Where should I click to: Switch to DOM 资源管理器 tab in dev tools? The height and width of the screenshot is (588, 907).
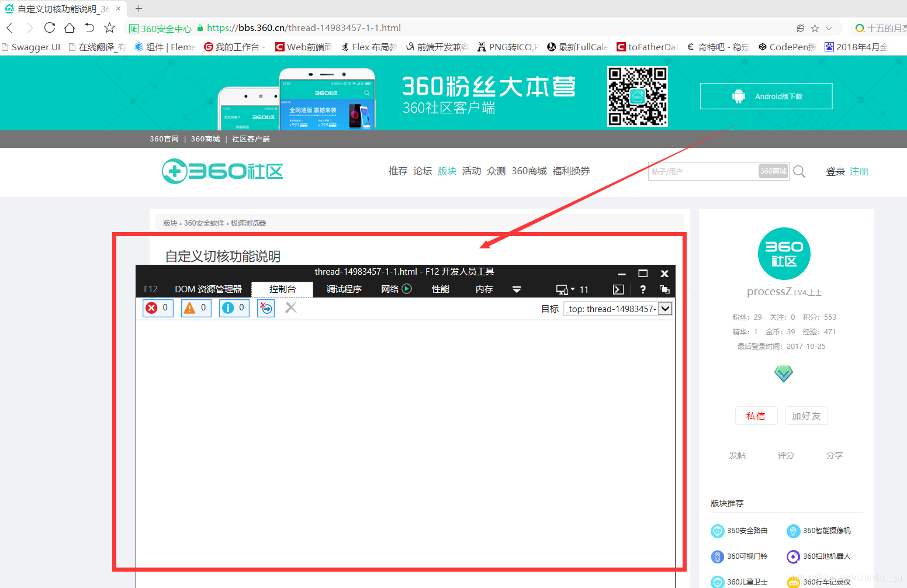click(208, 289)
